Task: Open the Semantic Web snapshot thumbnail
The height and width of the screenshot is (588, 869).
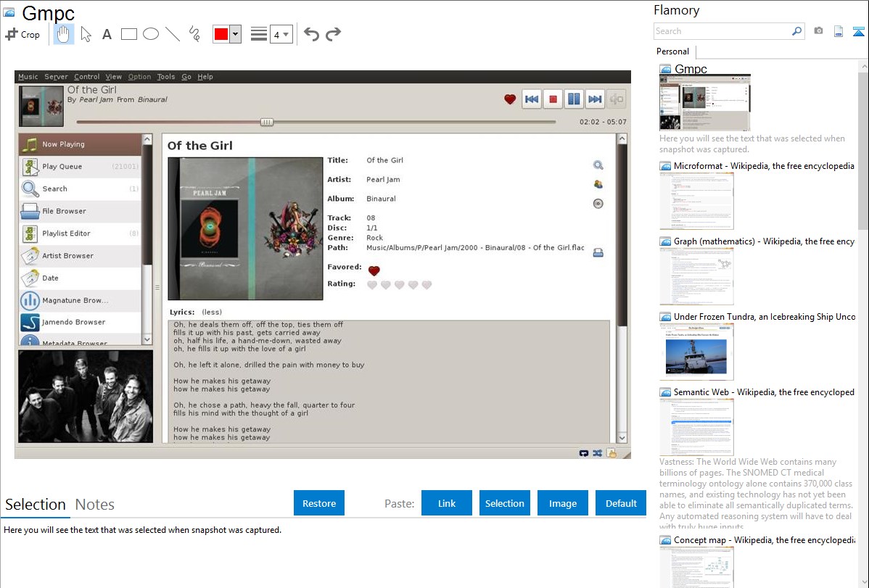Action: pos(696,426)
